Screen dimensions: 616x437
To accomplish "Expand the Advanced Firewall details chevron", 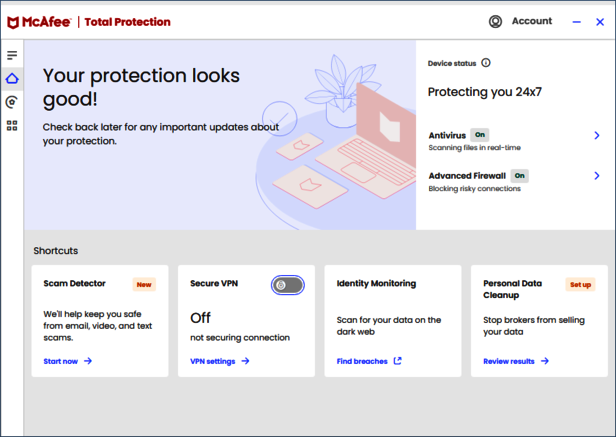I will [596, 177].
